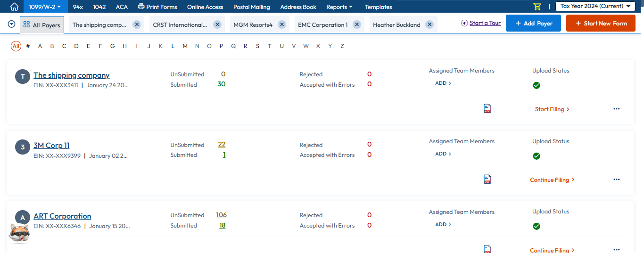Screen dimensions: 644x253
Task: Filter payers by letter E
Action: 88,46
